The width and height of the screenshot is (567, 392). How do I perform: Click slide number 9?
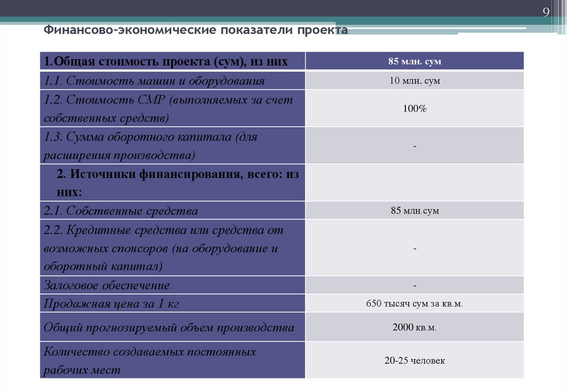[546, 12]
